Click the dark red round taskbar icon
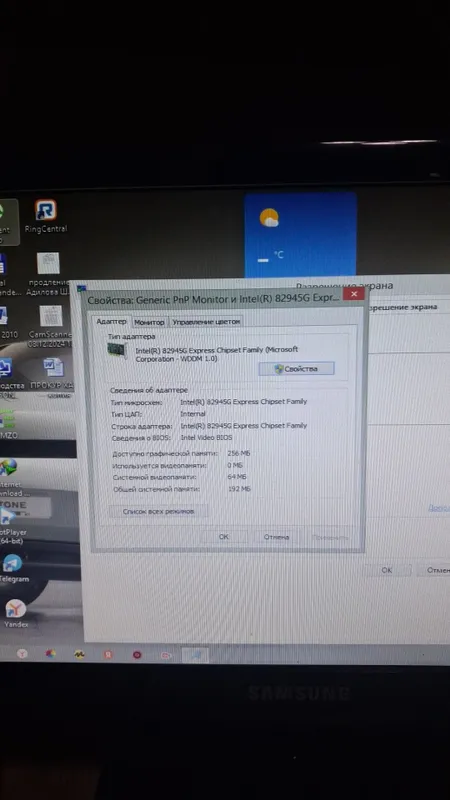Screen dimensions: 450x800 coord(137,655)
